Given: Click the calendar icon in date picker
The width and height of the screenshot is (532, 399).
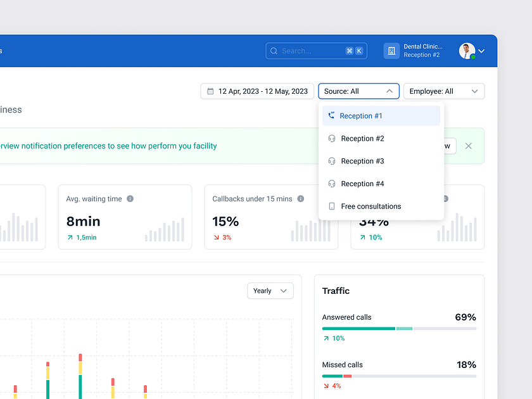Looking at the screenshot, I should (210, 91).
